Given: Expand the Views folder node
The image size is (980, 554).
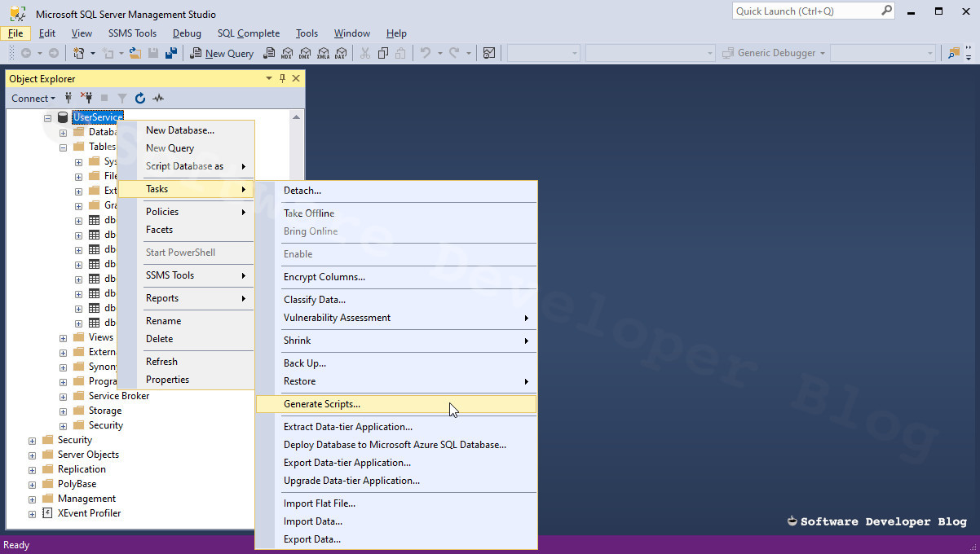Looking at the screenshot, I should tap(63, 338).
